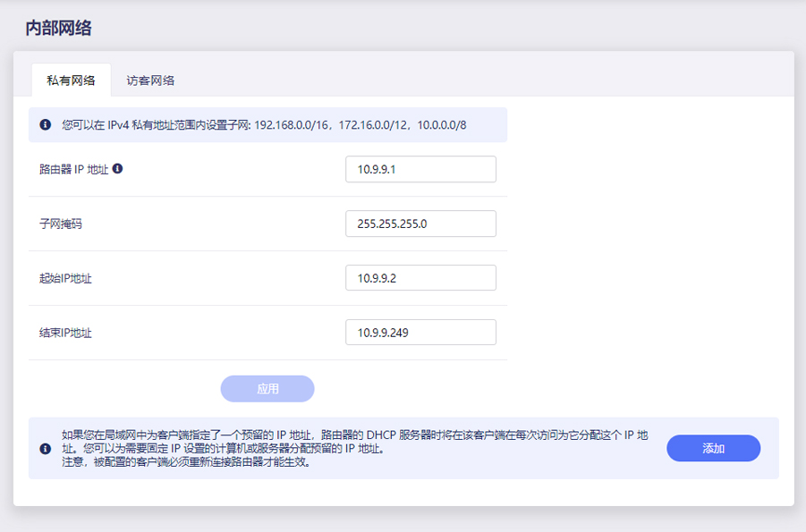Click the DHCP reserved IP description text
Viewport: 806px width, 532px height.
[354, 448]
